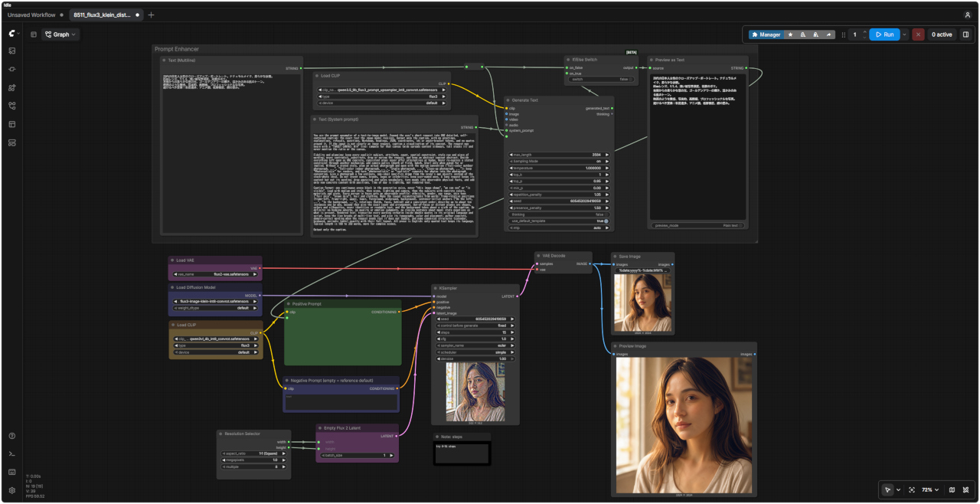Open the keyboard shortcuts icon

12,472
